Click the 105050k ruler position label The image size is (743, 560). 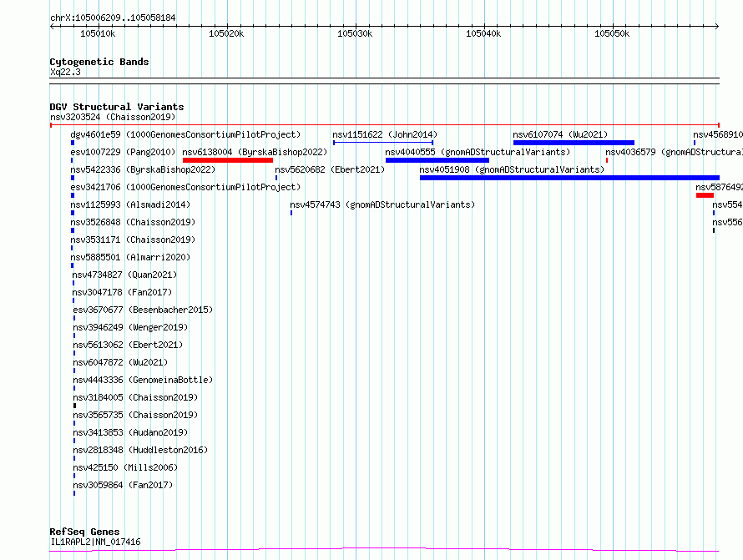point(612,33)
